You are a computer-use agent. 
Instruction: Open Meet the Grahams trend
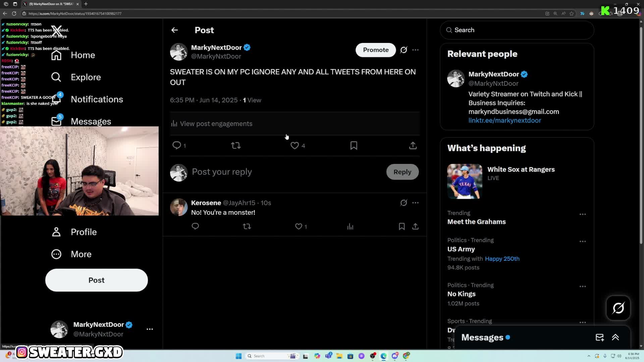point(476,222)
